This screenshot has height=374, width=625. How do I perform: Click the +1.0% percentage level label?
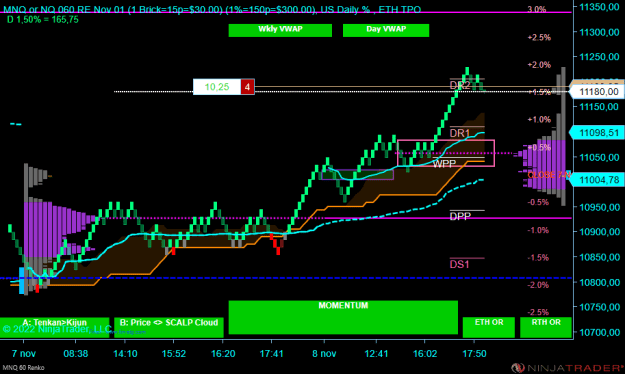tap(539, 120)
